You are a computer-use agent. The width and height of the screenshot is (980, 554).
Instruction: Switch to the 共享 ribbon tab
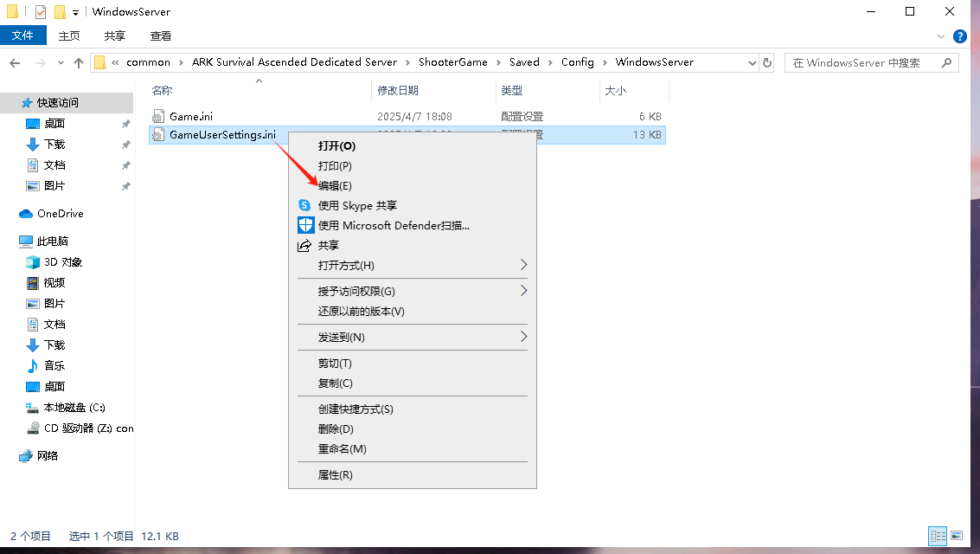114,35
